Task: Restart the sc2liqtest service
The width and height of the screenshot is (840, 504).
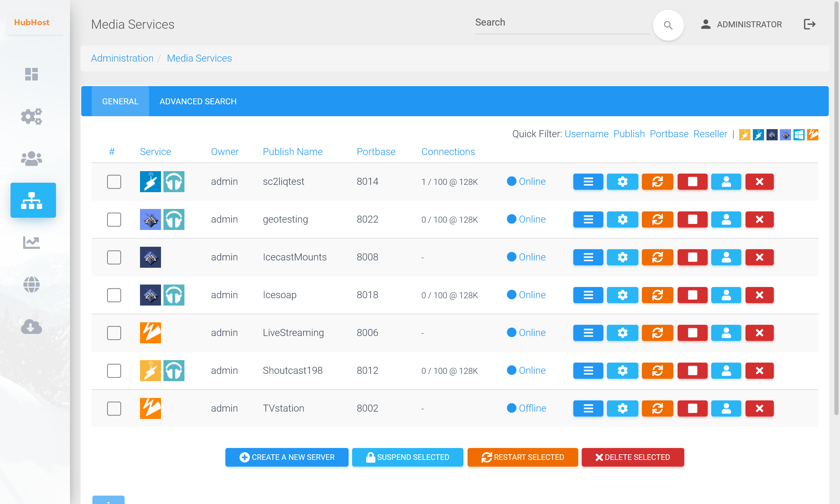Action: click(657, 182)
